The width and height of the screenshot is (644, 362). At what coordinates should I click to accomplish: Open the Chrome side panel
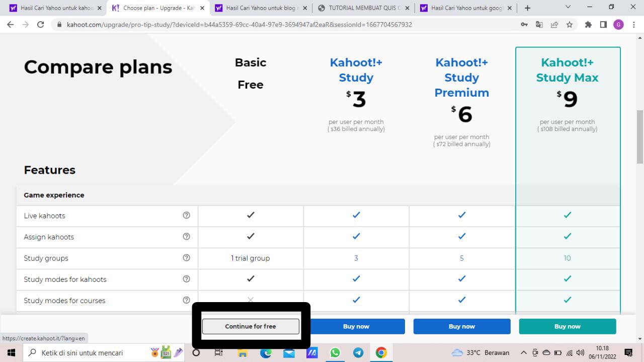pyautogui.click(x=603, y=24)
